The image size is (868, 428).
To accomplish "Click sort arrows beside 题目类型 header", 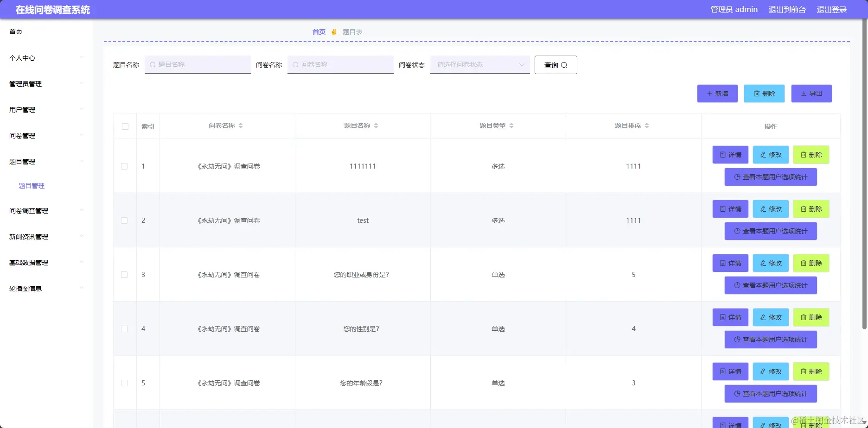I will click(511, 126).
